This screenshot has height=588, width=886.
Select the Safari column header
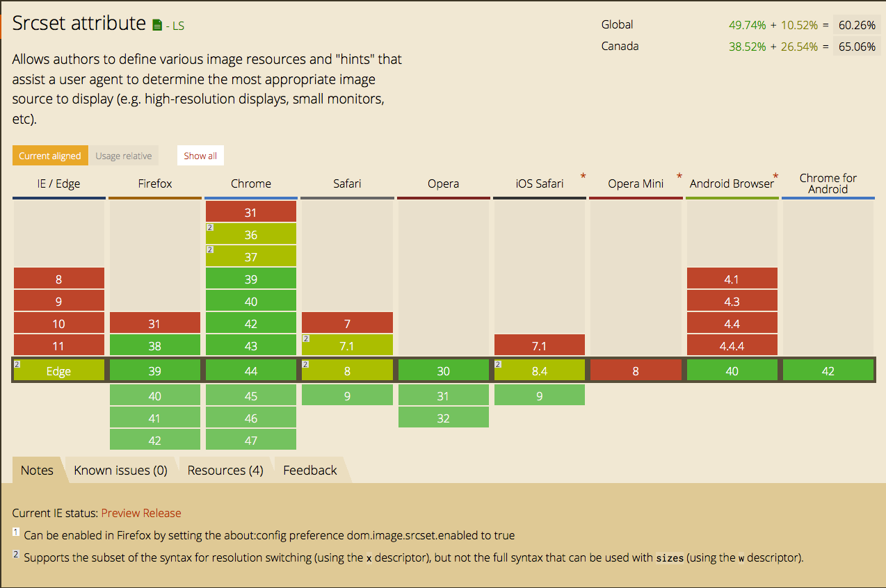pos(347,183)
